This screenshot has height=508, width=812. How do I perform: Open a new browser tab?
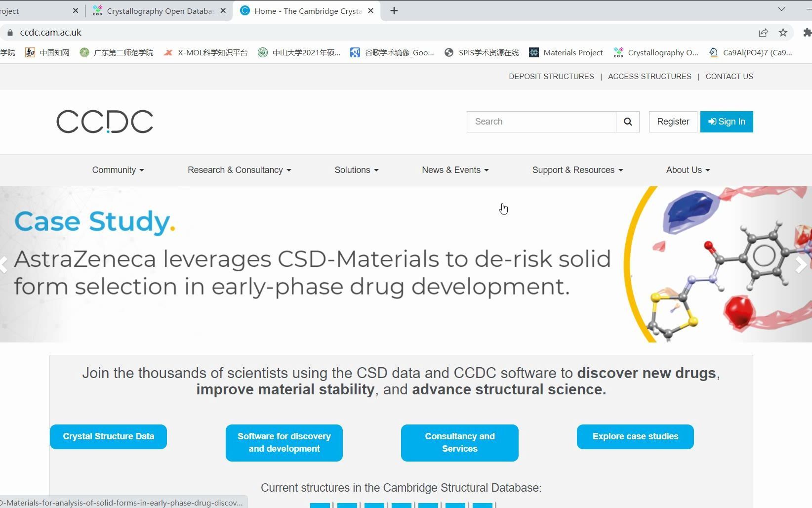tap(394, 10)
